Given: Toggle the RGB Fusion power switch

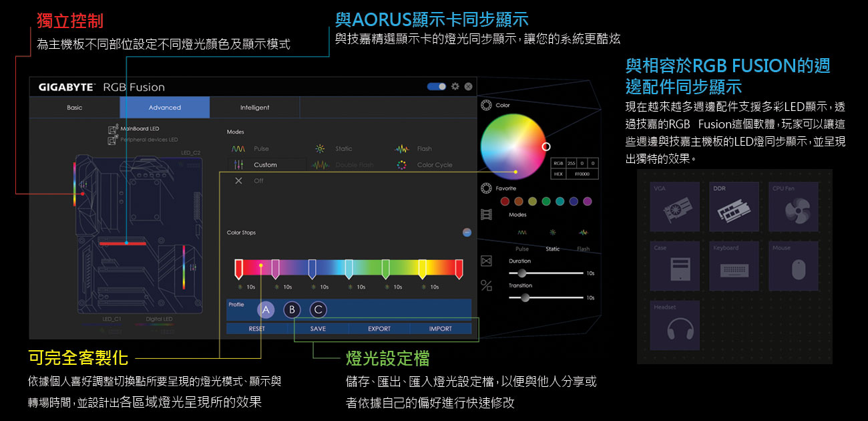Looking at the screenshot, I should pyautogui.click(x=437, y=87).
